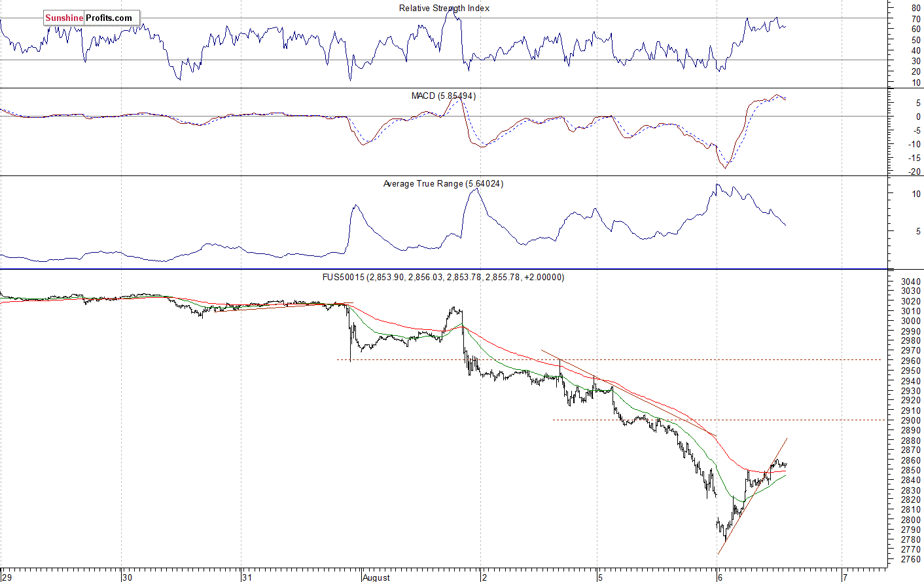Select the 29 date label on time axis
924x582 pixels.
(7, 577)
